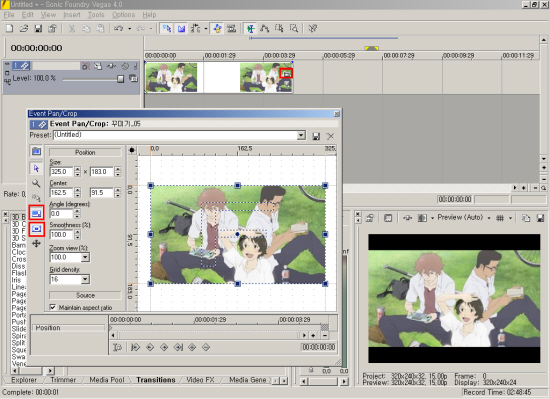Click Move freely cross-arrow icon in Pan/Crop
Image resolution: width=550 pixels, height=399 pixels.
pyautogui.click(x=36, y=243)
